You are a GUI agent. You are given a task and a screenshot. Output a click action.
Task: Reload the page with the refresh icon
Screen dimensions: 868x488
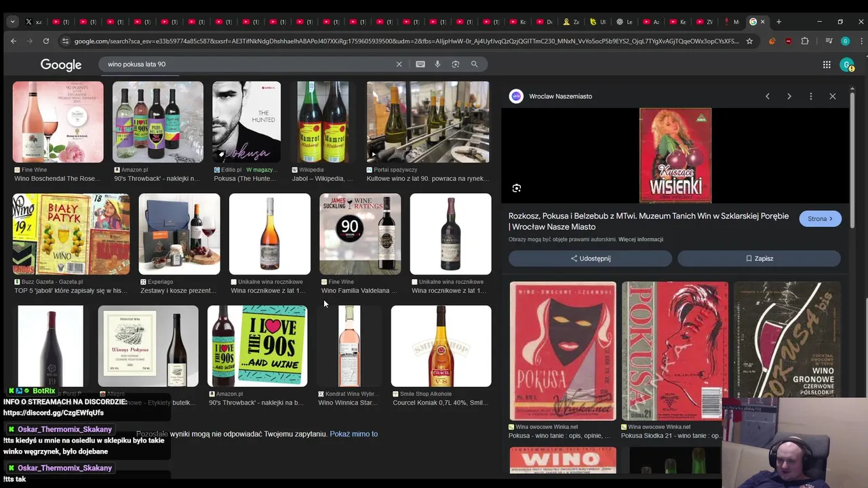[46, 41]
